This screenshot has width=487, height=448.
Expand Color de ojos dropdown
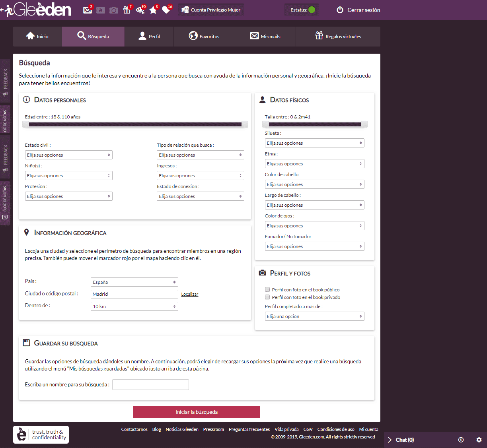coord(315,226)
